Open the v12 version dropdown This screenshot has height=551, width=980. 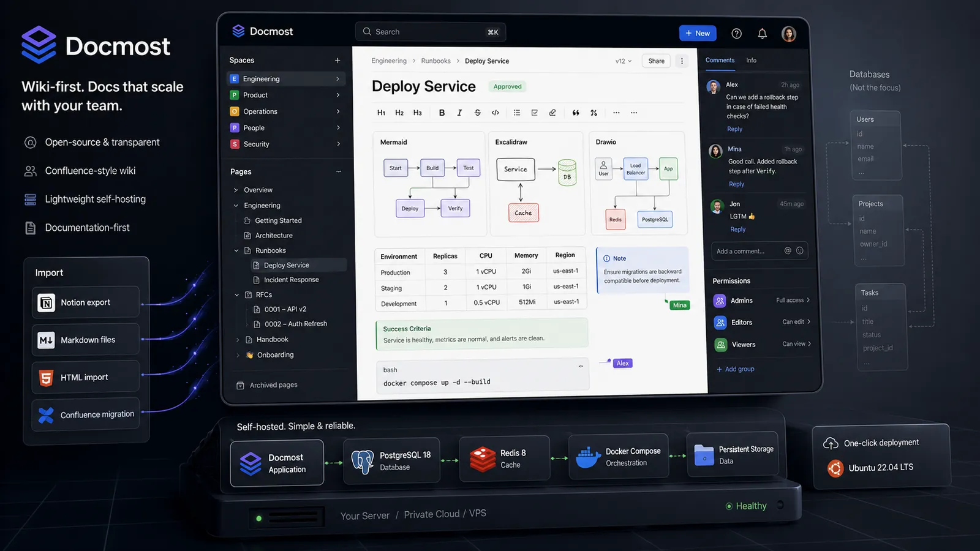coord(624,61)
